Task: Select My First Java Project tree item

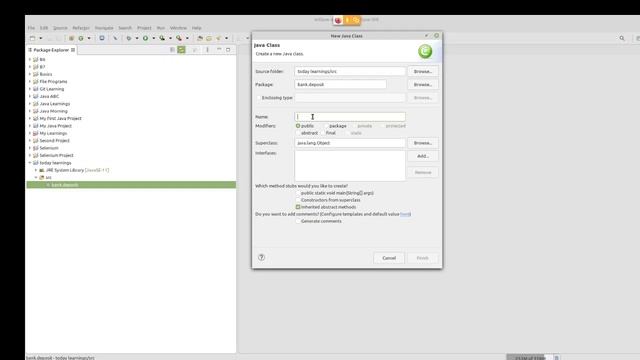Action: click(x=60, y=118)
